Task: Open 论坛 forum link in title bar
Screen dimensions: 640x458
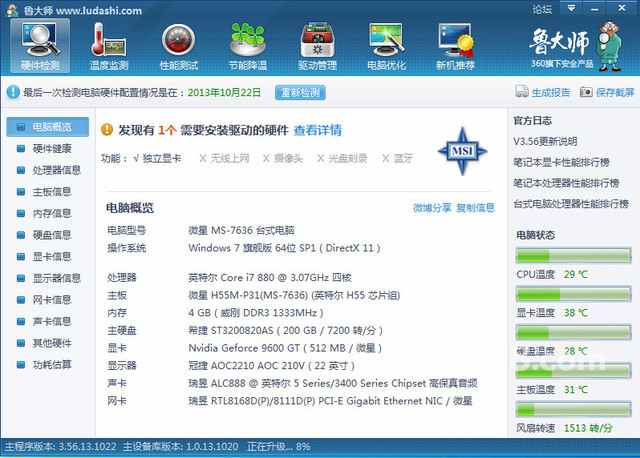Action: 542,9
